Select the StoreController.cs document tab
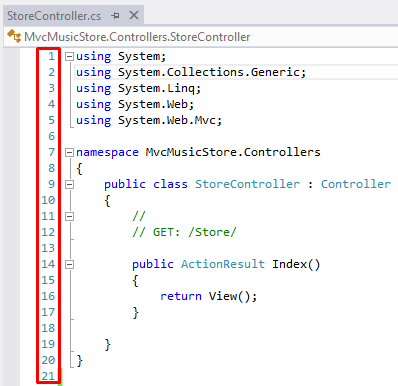The height and width of the screenshot is (386, 398). point(54,16)
